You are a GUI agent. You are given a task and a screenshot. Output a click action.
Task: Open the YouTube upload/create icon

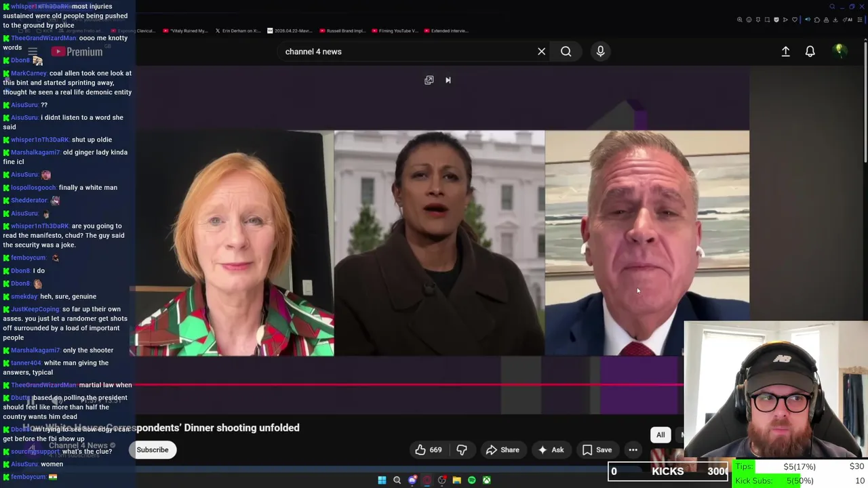pos(785,52)
